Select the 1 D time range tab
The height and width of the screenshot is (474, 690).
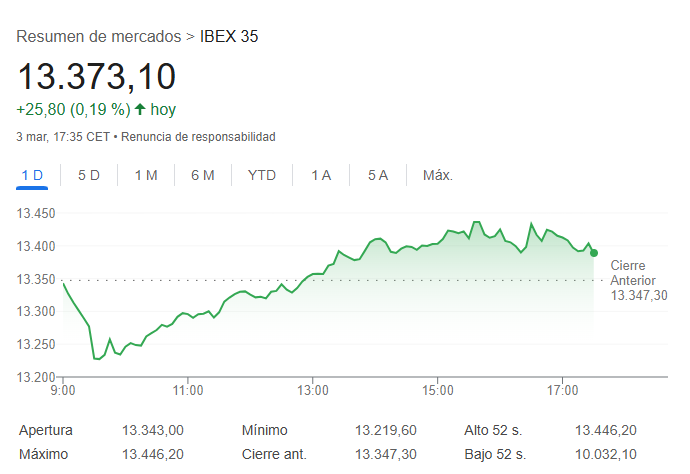(33, 175)
